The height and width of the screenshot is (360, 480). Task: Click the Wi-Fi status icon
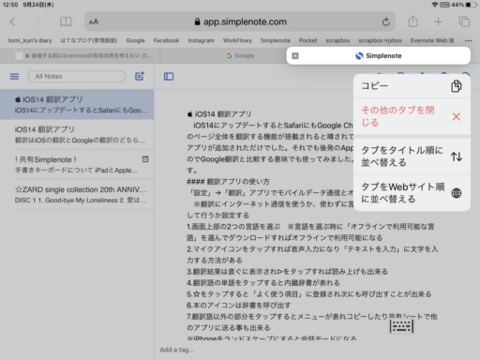coord(435,5)
